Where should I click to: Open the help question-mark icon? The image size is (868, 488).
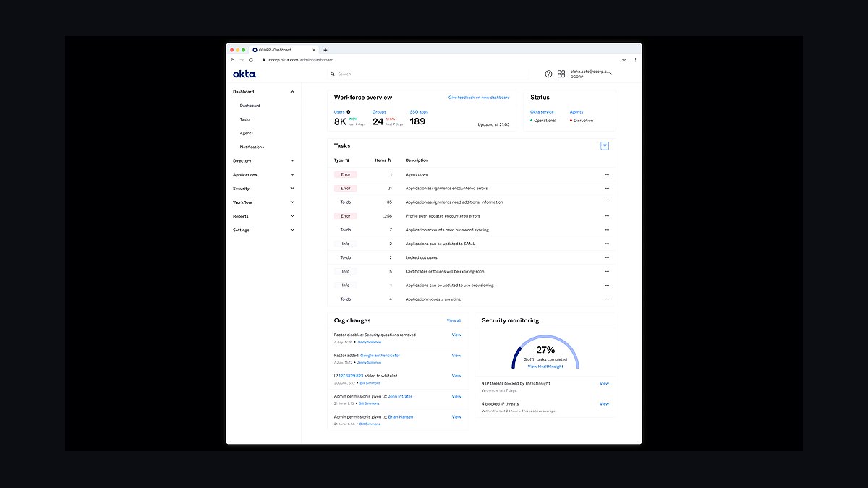pos(548,74)
